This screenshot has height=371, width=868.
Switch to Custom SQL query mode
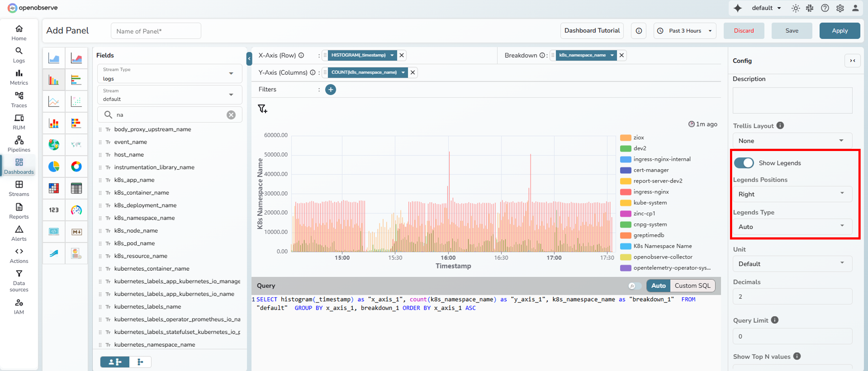(x=692, y=286)
